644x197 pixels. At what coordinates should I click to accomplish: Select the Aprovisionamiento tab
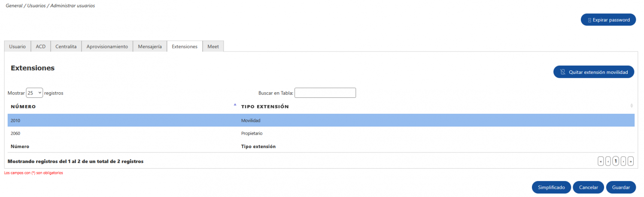[x=107, y=46]
